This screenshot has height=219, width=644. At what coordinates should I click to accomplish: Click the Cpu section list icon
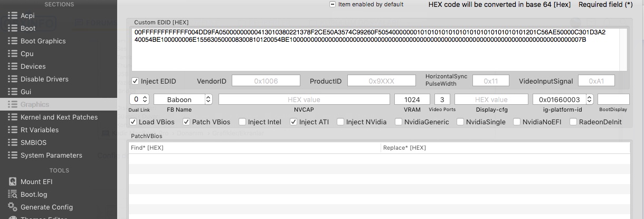[13, 54]
